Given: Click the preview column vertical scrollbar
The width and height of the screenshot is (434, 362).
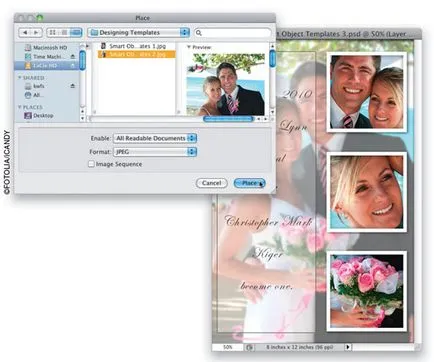Looking at the screenshot, I should coord(272,58).
